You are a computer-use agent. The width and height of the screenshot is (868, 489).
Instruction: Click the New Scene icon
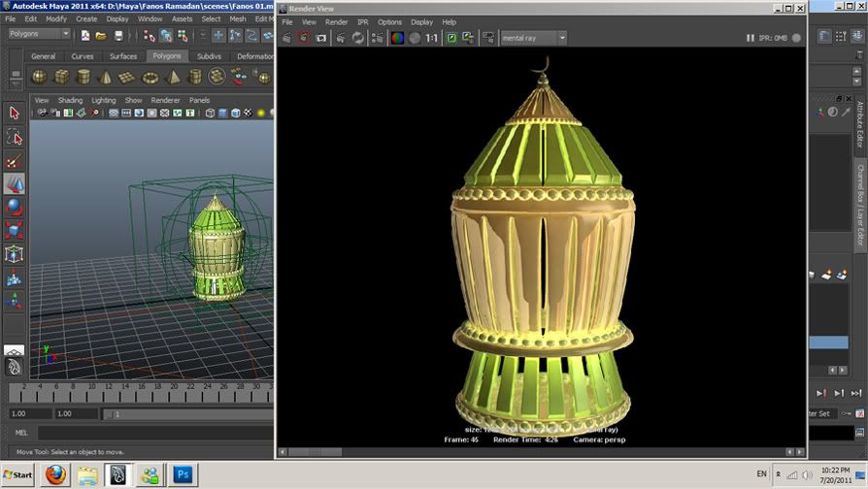pyautogui.click(x=85, y=36)
